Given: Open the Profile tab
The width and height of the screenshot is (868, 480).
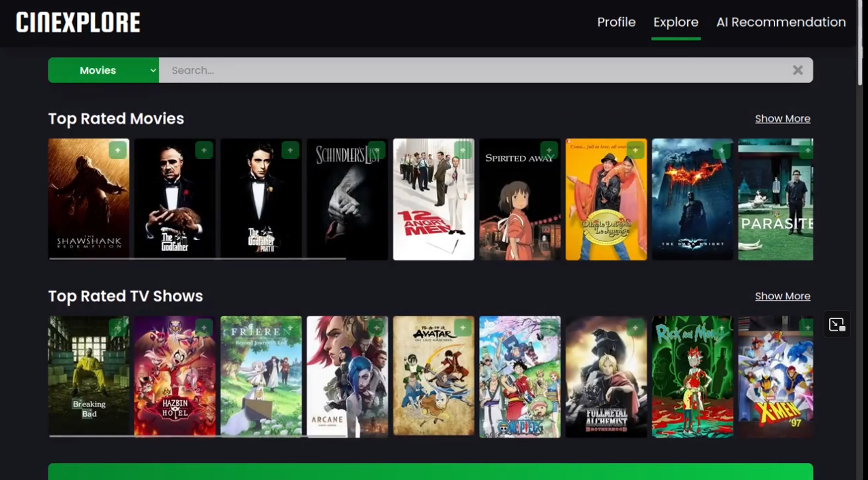Looking at the screenshot, I should (616, 22).
